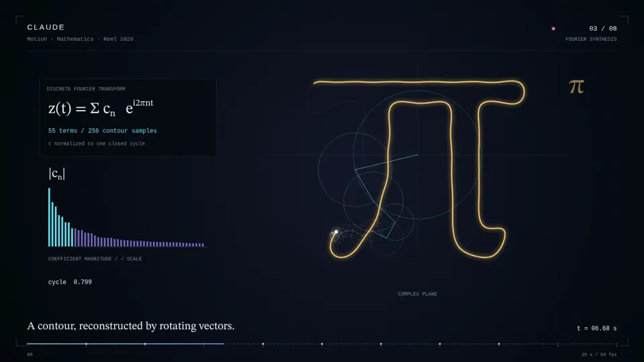Click the filled blue timeline progress bar
The height and width of the screenshot is (362, 644).
pyautogui.click(x=125, y=344)
